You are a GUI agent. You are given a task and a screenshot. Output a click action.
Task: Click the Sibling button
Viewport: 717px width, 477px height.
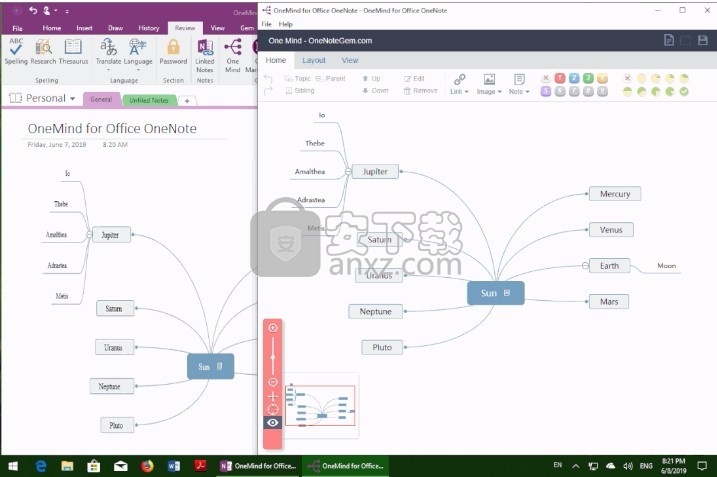coord(300,91)
